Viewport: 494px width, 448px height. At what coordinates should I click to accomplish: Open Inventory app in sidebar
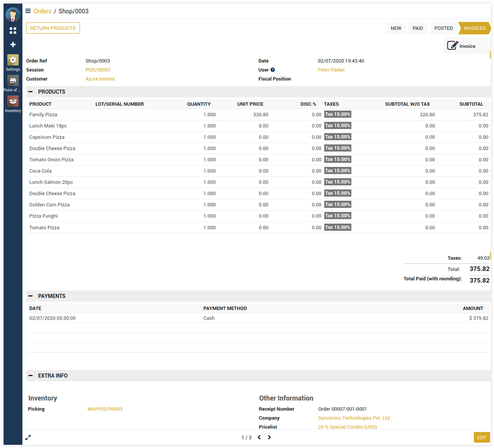coord(13,104)
